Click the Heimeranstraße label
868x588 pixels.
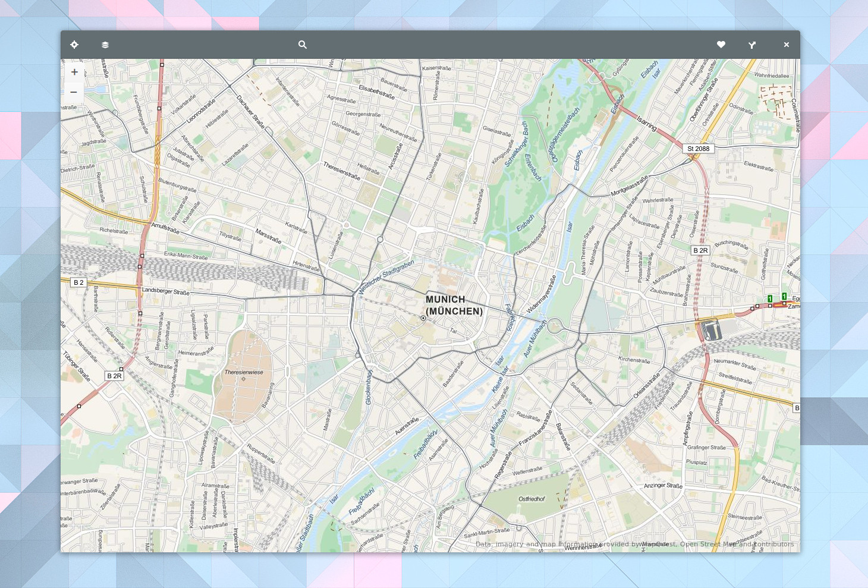tap(196, 353)
